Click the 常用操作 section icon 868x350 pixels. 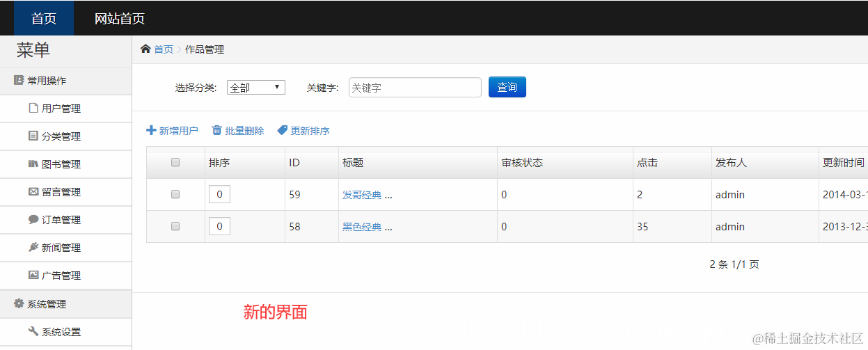[19, 80]
